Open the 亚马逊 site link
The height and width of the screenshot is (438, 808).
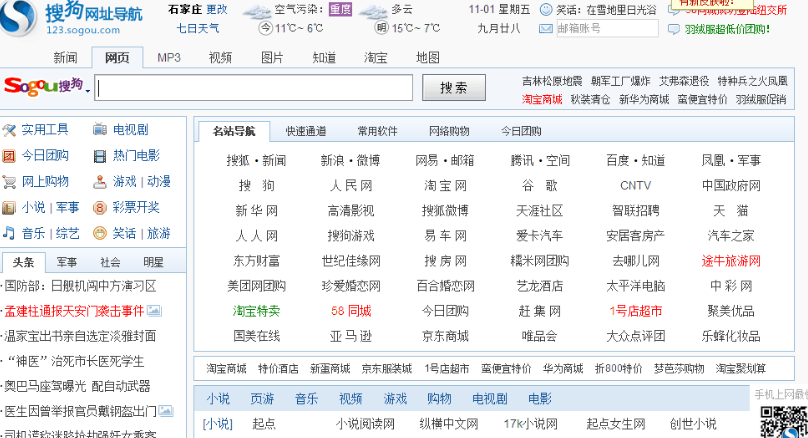(x=350, y=336)
